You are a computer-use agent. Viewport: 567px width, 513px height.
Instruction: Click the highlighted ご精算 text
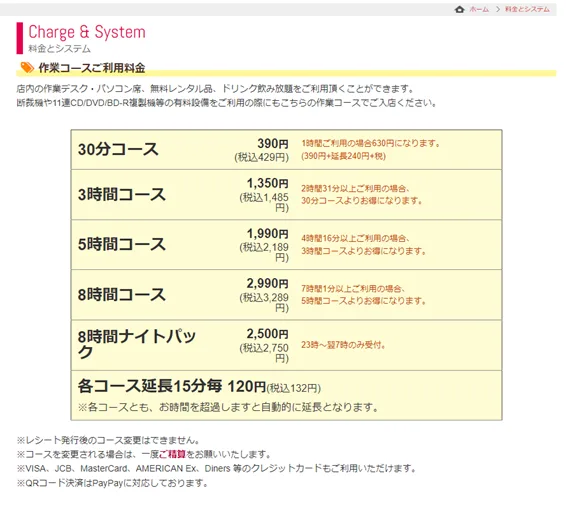click(172, 454)
